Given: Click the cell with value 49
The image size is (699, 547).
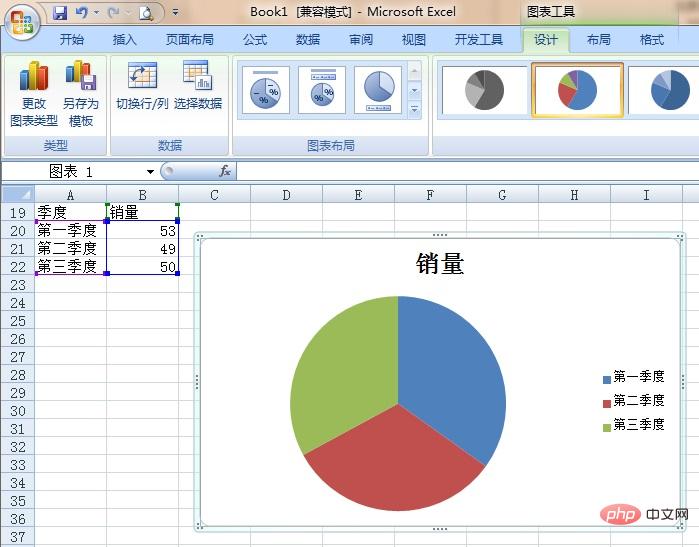Looking at the screenshot, I should tap(142, 248).
